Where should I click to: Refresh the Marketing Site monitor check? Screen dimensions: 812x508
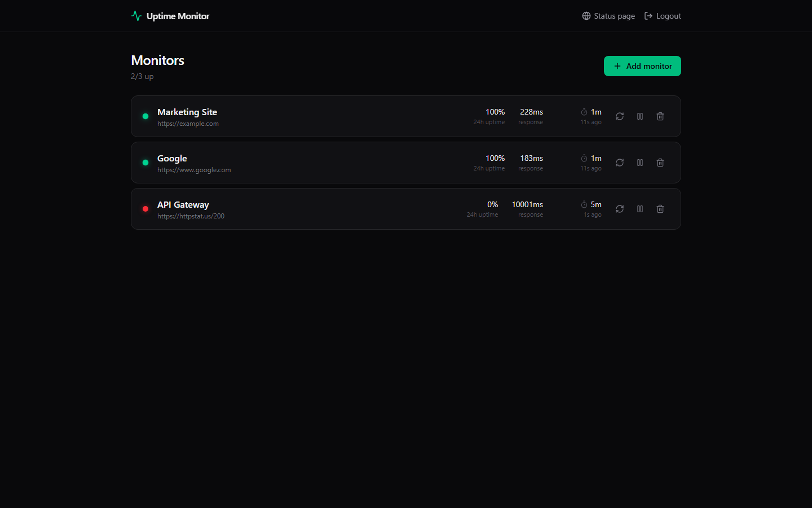620,116
